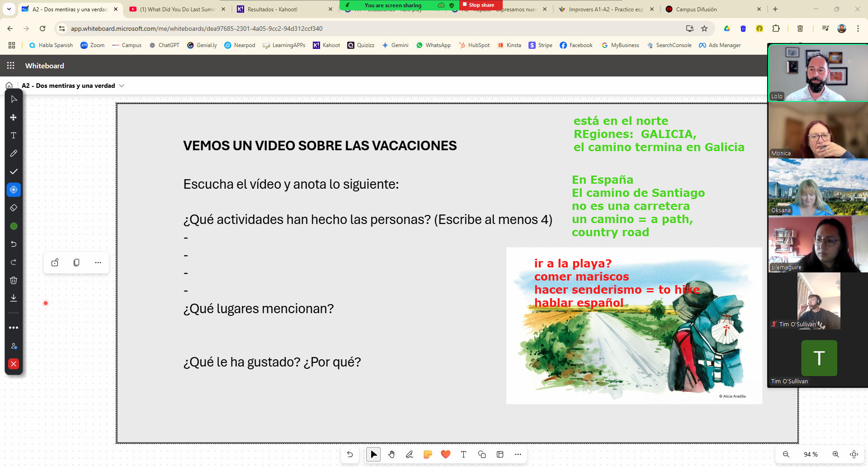Viewport: 868px width, 467px height.
Task: Bookmark this page with star icon
Action: click(x=704, y=29)
